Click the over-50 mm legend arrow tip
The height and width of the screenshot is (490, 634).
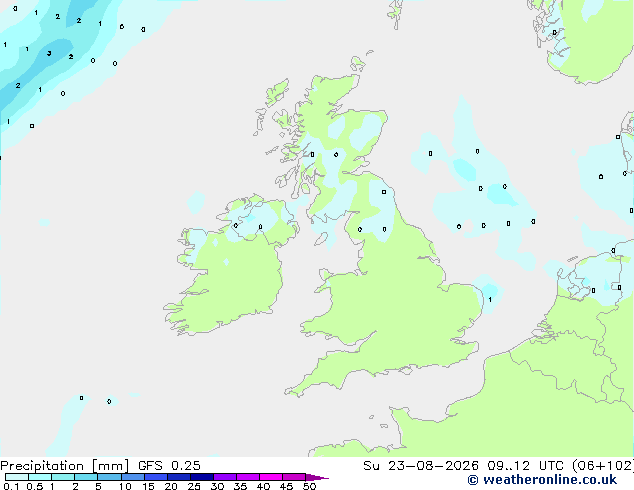tap(317, 477)
